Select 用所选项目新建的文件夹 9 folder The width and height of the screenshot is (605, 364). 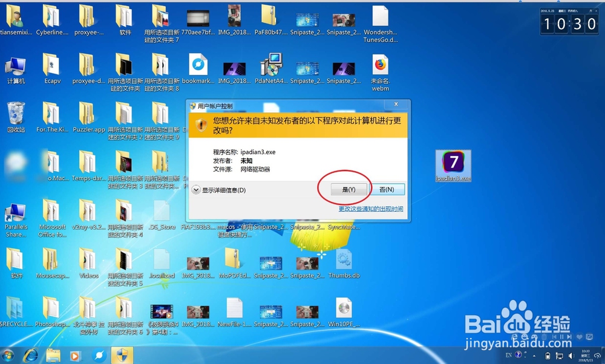(162, 122)
